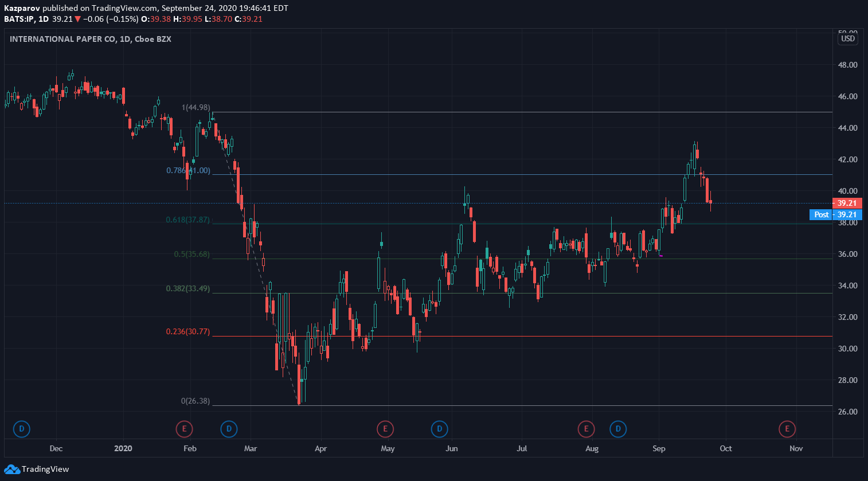The height and width of the screenshot is (481, 868).
Task: Click the 42.00 price axis label
Action: click(x=848, y=160)
